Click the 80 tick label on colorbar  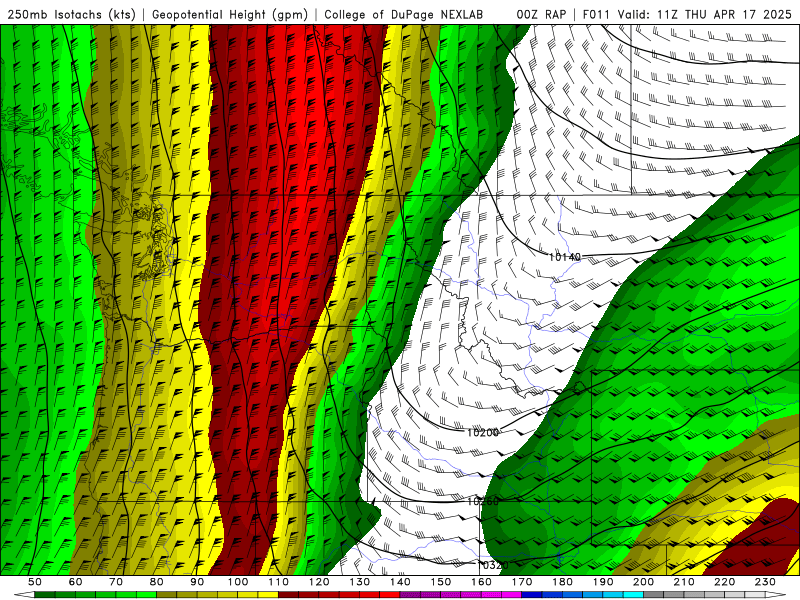pos(157,582)
